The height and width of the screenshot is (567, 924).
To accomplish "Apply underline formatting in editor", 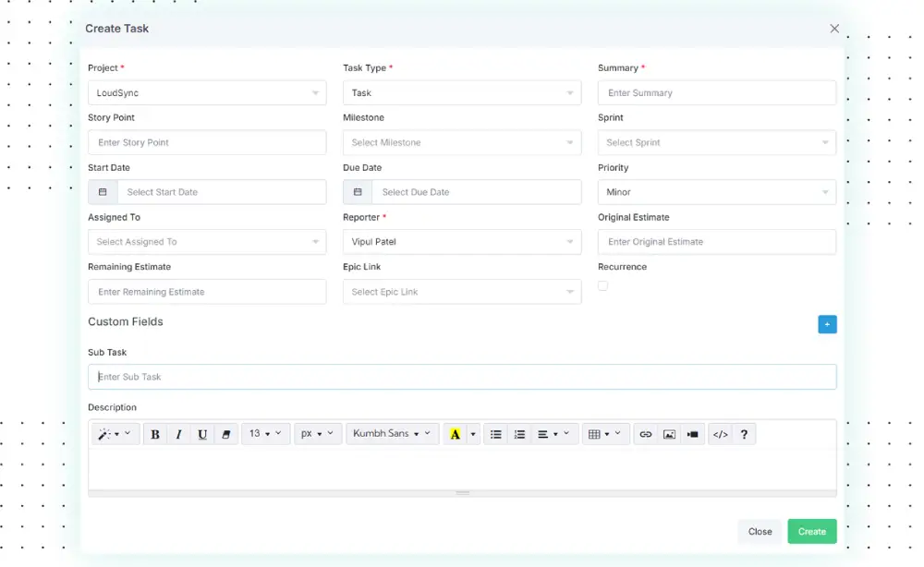I will click(x=202, y=434).
